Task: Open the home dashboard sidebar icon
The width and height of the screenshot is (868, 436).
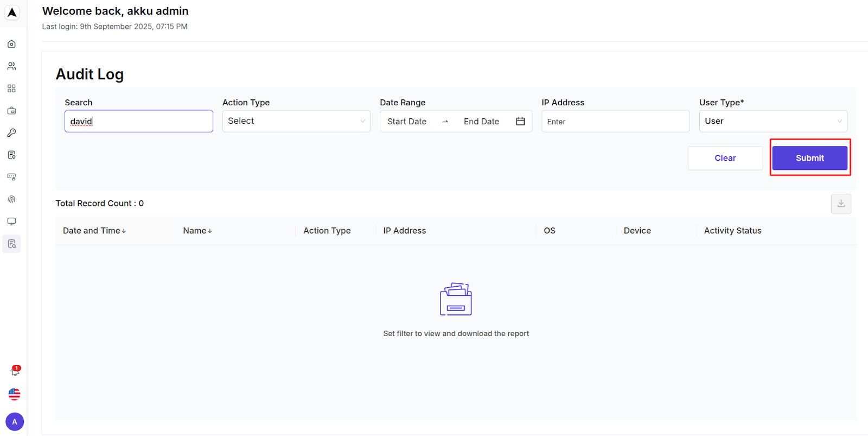Action: click(x=11, y=44)
